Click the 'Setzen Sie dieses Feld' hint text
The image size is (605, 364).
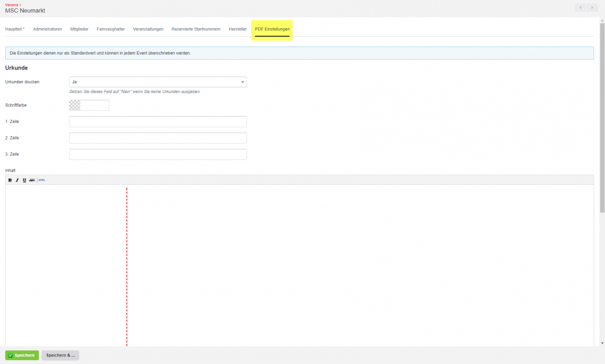click(134, 92)
